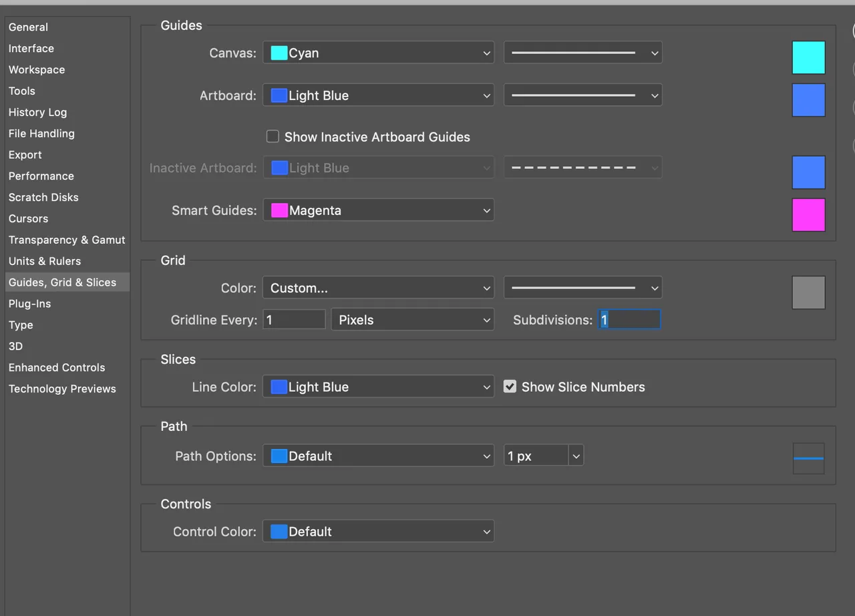This screenshot has height=616, width=855.
Task: Select Interface in the preferences sidebar
Action: pyautogui.click(x=31, y=49)
